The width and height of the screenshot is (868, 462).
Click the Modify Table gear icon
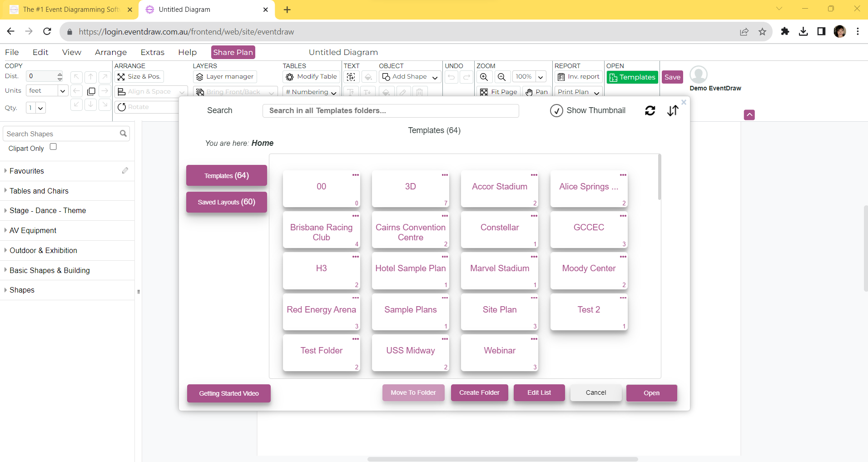click(289, 77)
